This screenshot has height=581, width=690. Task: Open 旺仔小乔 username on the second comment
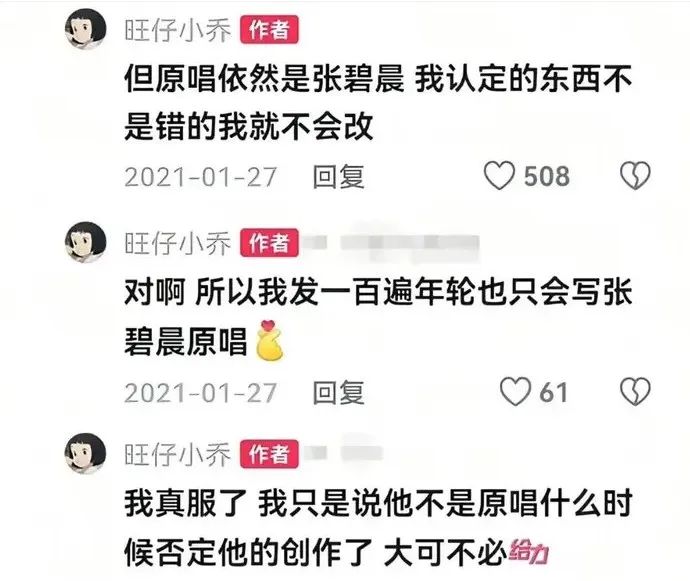click(x=178, y=243)
